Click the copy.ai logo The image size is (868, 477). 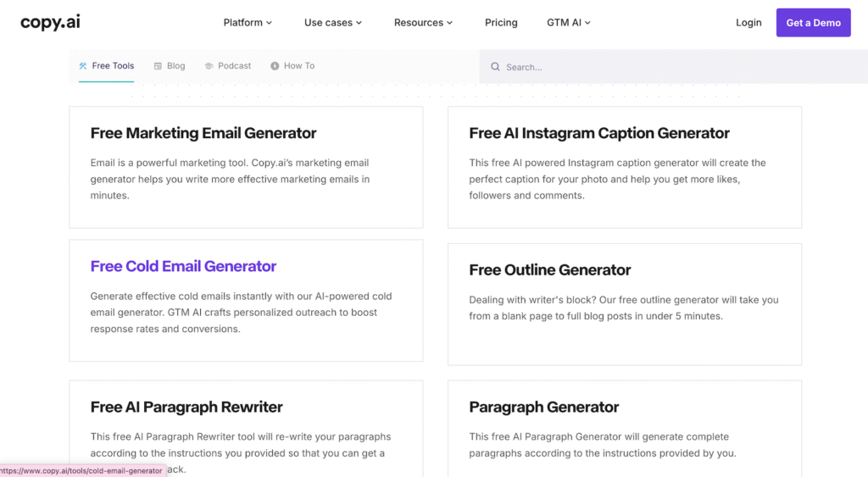pos(51,22)
